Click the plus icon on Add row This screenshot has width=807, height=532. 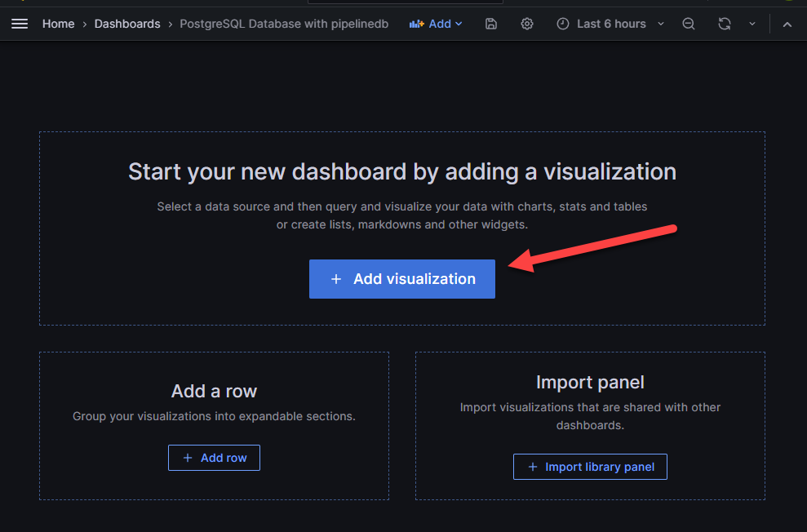click(x=188, y=458)
